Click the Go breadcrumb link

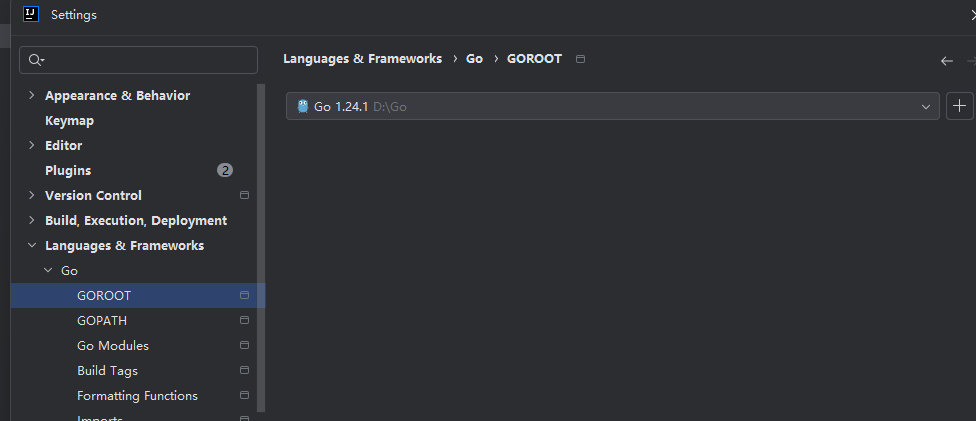(x=474, y=59)
